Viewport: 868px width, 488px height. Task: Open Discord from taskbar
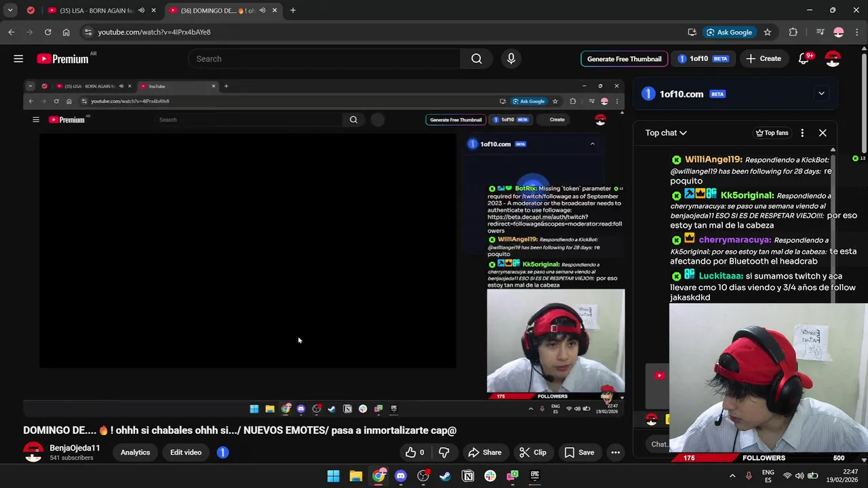click(400, 476)
